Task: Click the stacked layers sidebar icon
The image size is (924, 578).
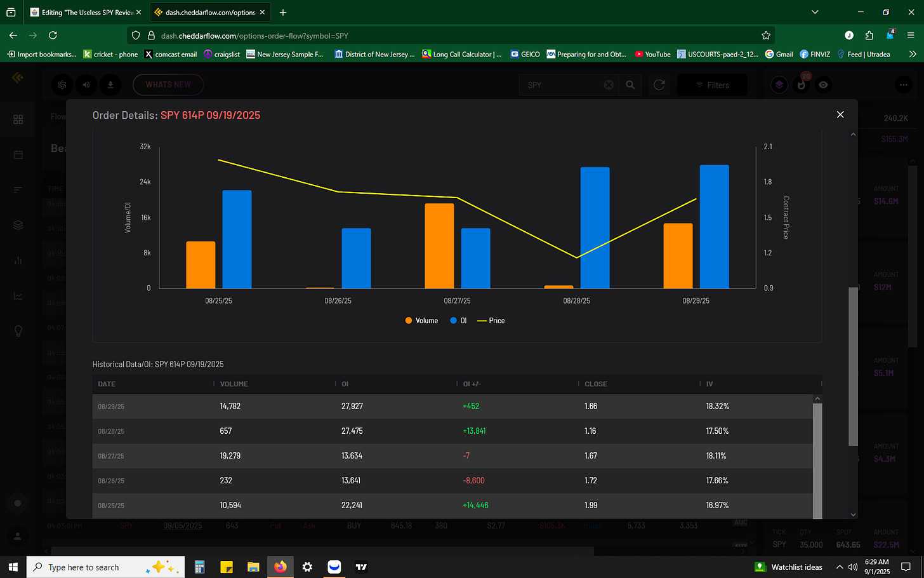Action: coord(18,225)
